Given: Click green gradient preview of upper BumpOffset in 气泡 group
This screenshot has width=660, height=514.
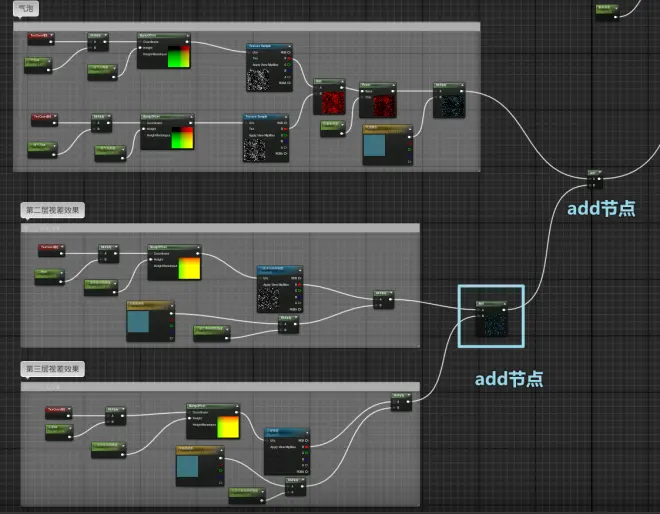Looking at the screenshot, I should point(179,57).
